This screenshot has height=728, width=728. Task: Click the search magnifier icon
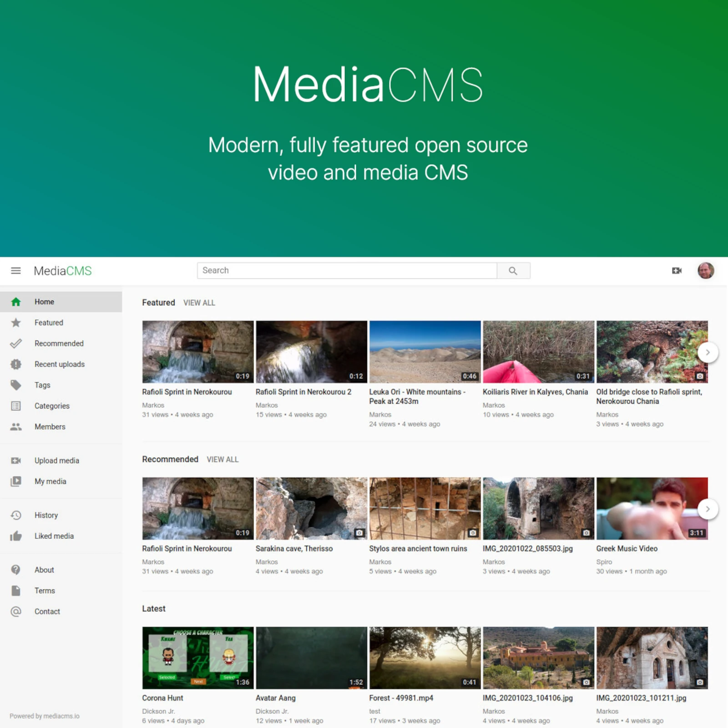pyautogui.click(x=513, y=270)
